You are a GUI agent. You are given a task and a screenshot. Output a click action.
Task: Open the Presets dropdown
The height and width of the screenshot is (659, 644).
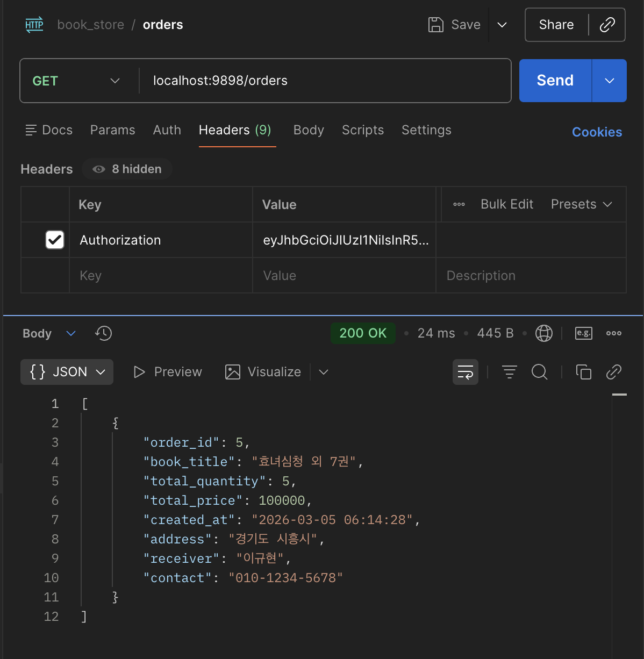[x=581, y=204]
